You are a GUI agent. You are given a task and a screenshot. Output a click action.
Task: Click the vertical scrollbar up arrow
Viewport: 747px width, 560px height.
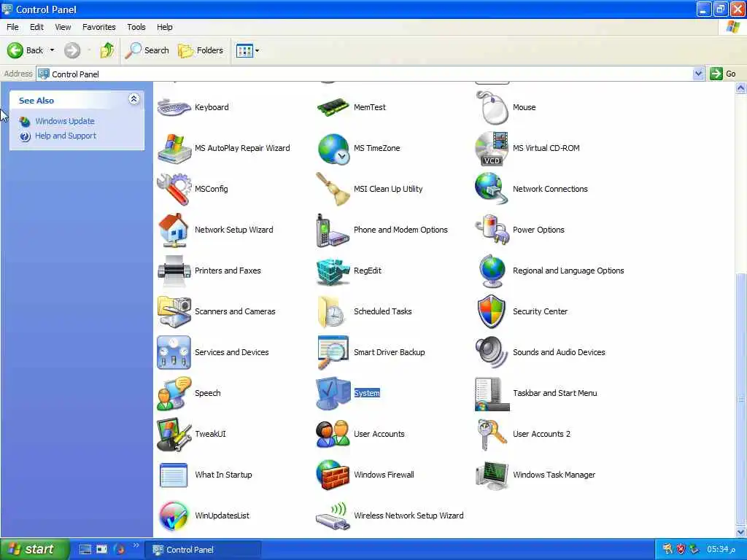coord(741,87)
